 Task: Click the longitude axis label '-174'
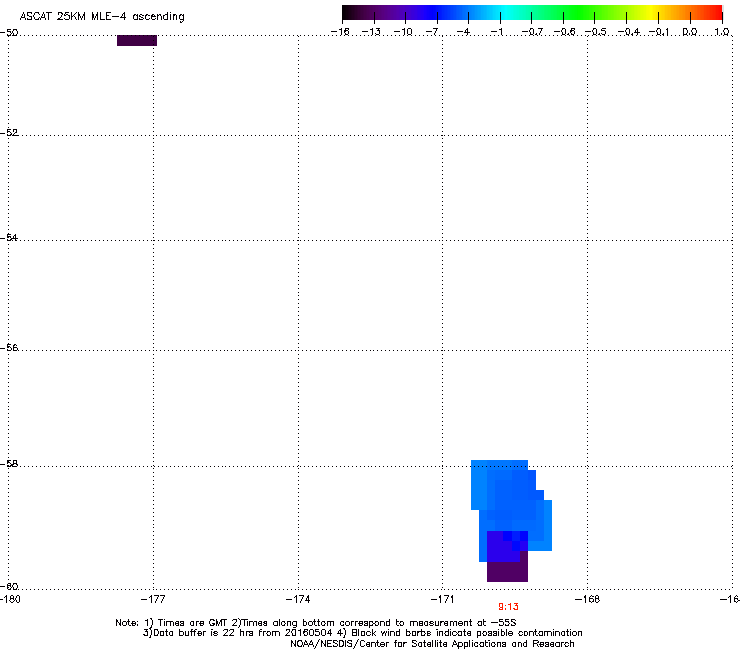[298, 599]
